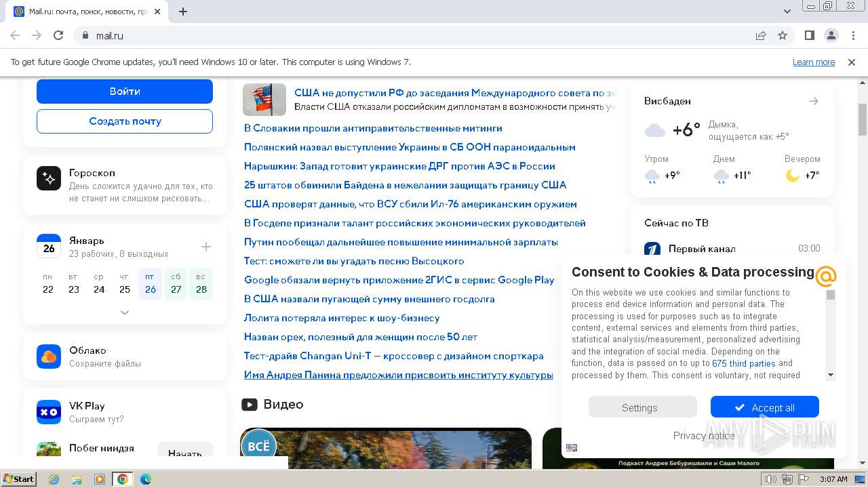868x488 pixels.
Task: Open Chrome side panel icon
Action: [809, 35]
